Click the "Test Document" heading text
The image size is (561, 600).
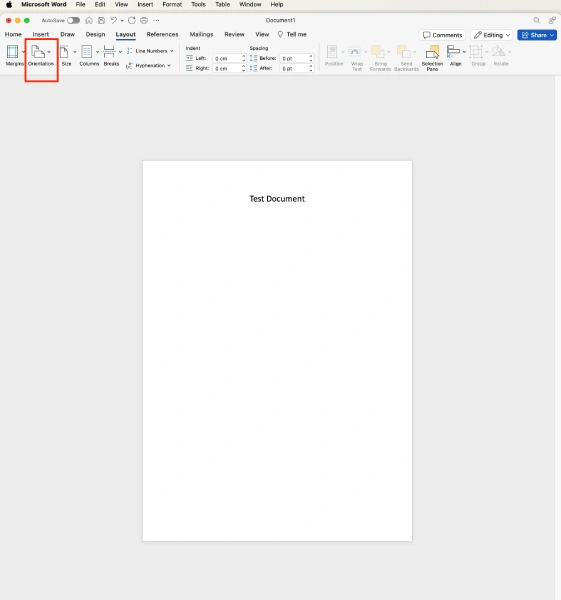click(277, 199)
